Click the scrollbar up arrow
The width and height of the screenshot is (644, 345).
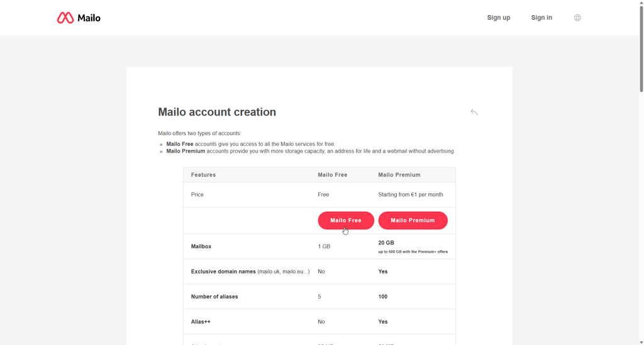641,3
